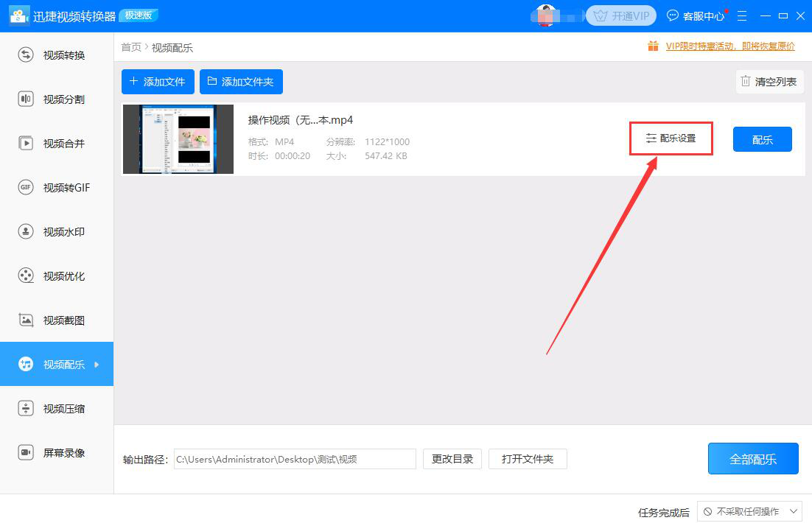The image size is (812, 523).
Task: Clear the list with 清空列表
Action: click(x=769, y=82)
